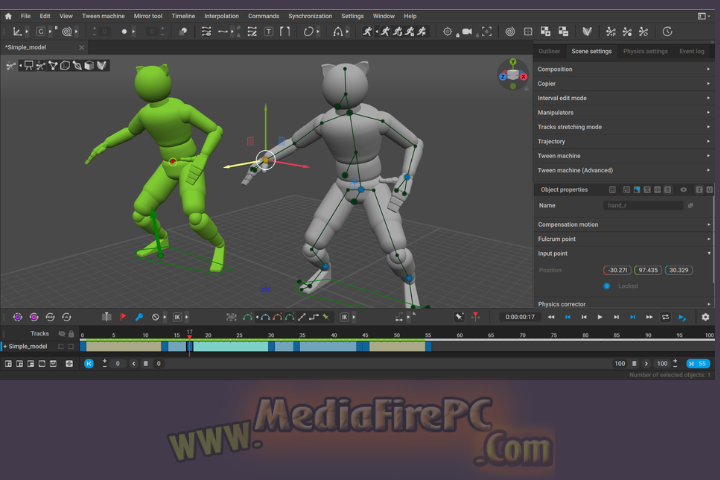Open the Interpolation menu

[x=222, y=16]
